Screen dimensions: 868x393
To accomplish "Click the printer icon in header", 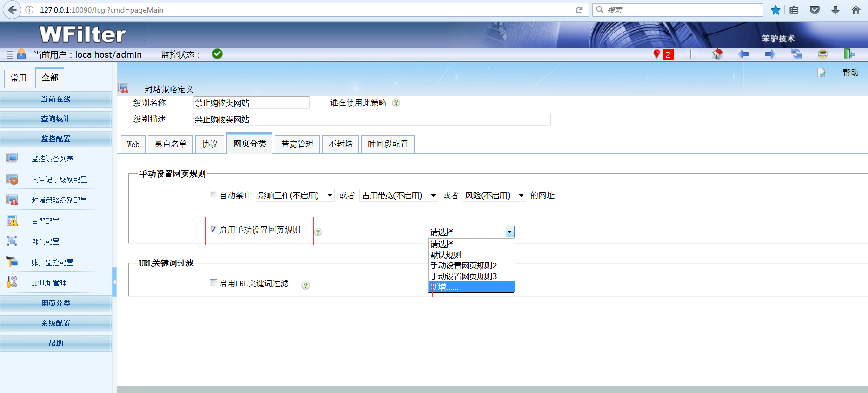I will coord(822,54).
